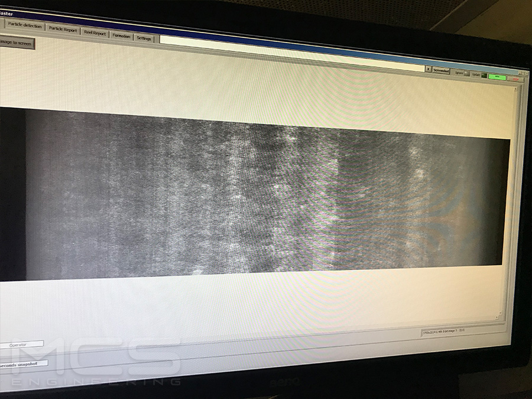Viewport: 532px width, 399px height.
Task: Open the Particle Report tab
Action: [x=63, y=30]
